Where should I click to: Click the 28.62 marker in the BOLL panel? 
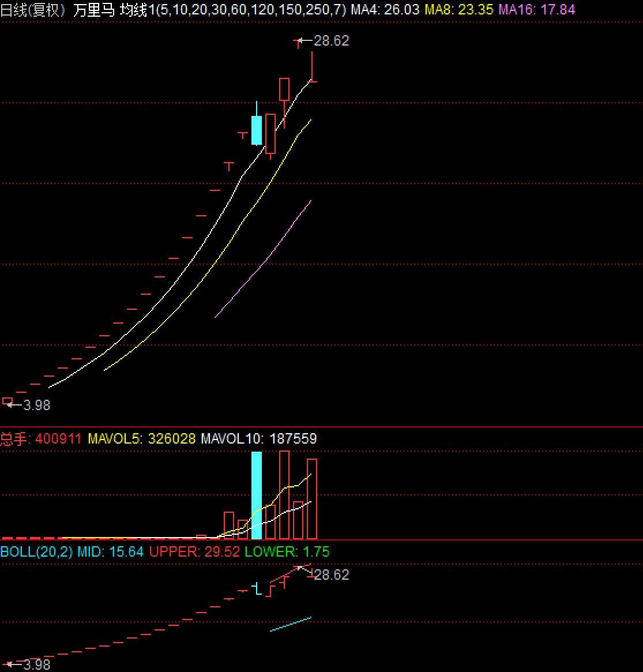(x=331, y=575)
